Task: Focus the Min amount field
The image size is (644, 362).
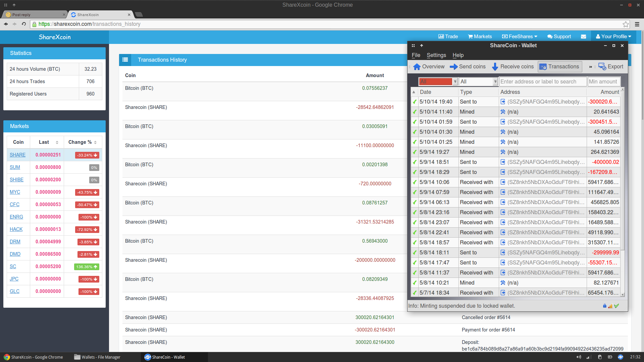Action: 604,81
